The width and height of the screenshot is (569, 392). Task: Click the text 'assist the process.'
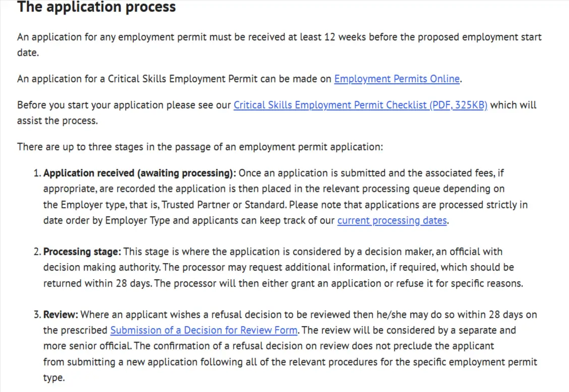(x=57, y=121)
